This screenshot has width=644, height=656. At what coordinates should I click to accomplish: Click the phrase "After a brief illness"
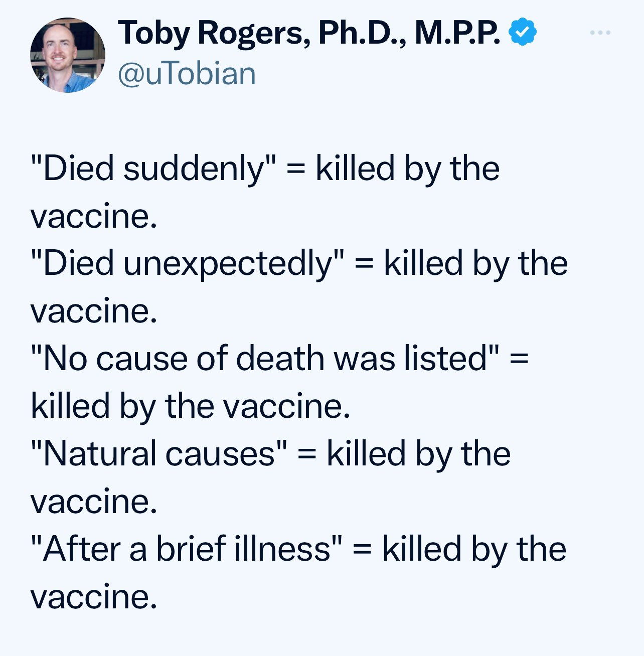tap(187, 549)
